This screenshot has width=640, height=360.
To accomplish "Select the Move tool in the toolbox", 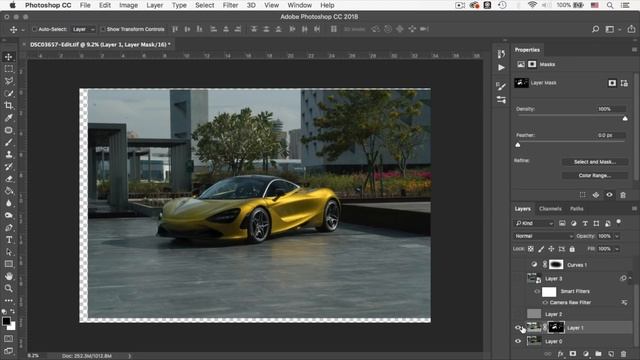I will (9, 57).
